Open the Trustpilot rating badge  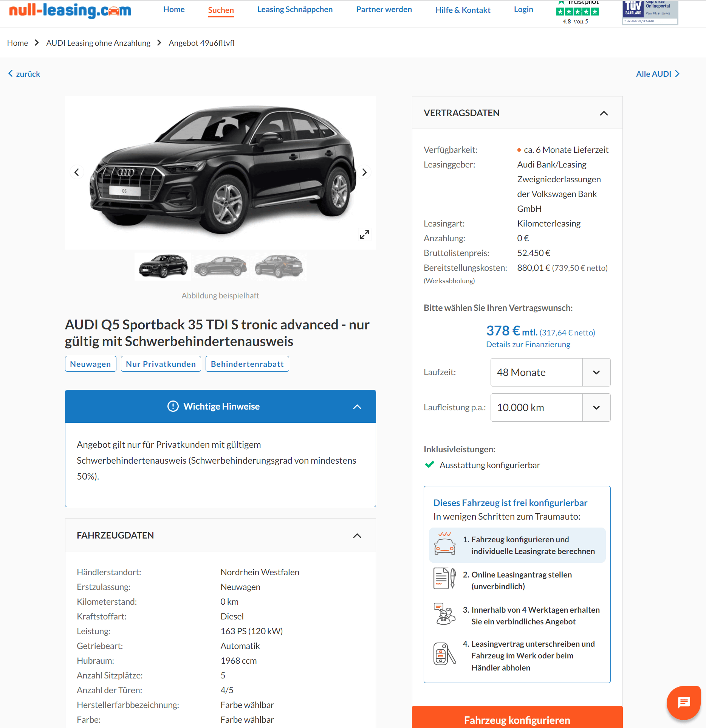[x=577, y=12]
